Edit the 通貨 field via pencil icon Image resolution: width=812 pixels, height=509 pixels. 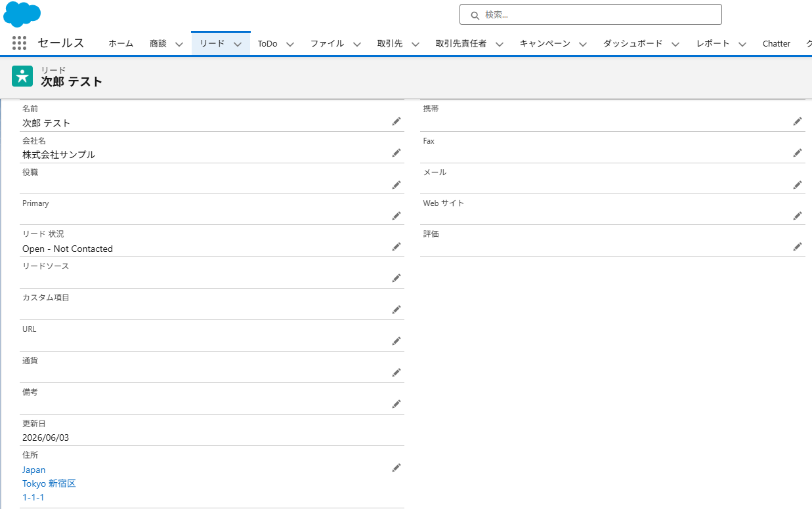tap(396, 373)
